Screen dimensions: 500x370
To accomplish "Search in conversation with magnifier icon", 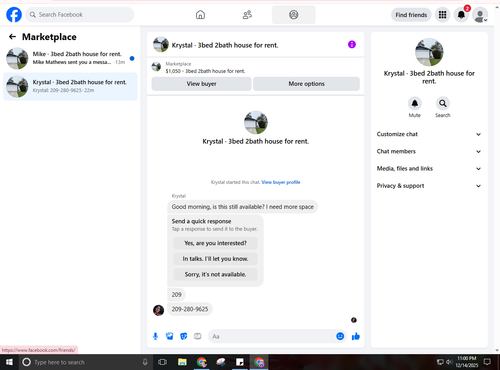I will tap(443, 103).
